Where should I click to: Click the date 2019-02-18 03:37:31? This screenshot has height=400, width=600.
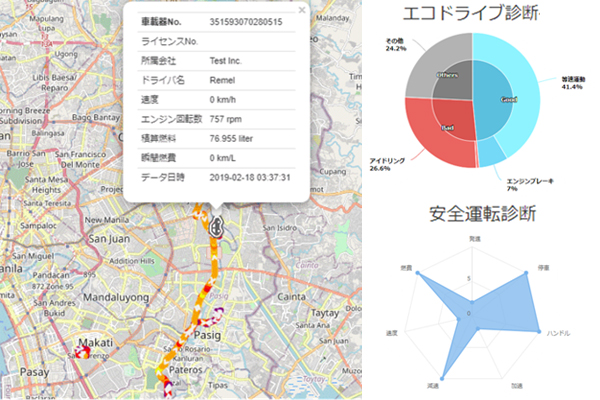tap(250, 178)
